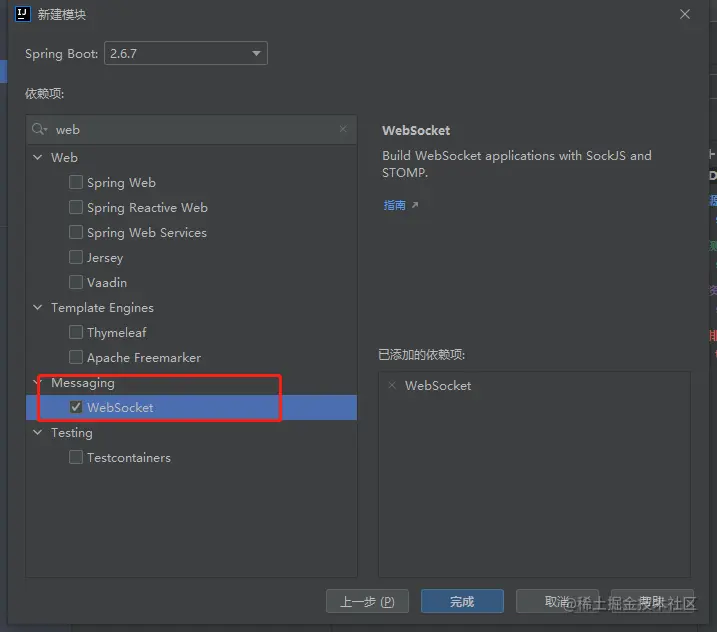Click the 取消 cancel button
717x632 pixels.
tap(557, 601)
